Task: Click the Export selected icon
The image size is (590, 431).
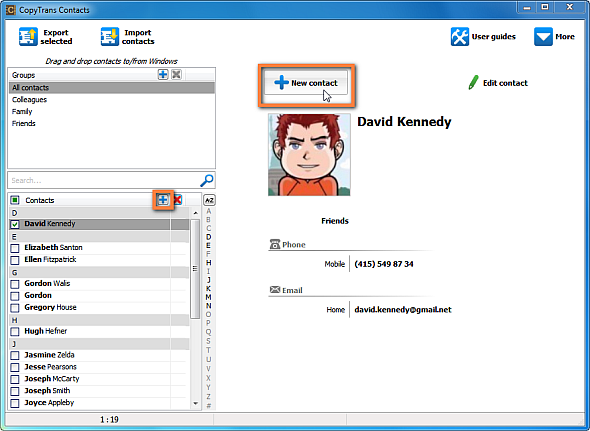Action: coord(28,37)
